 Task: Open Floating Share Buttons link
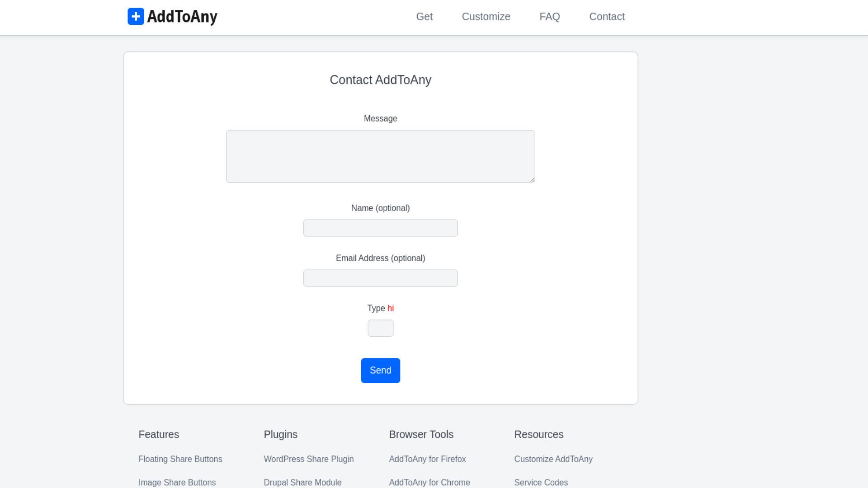coord(180,459)
